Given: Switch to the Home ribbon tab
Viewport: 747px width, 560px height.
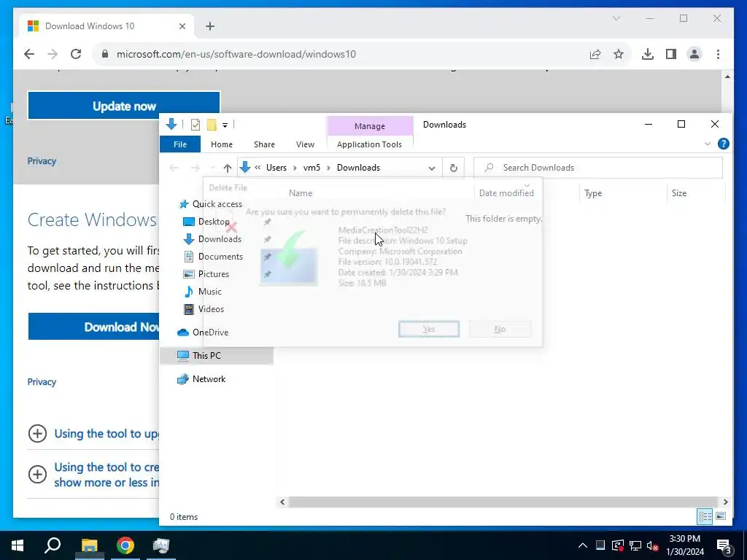Looking at the screenshot, I should point(222,144).
